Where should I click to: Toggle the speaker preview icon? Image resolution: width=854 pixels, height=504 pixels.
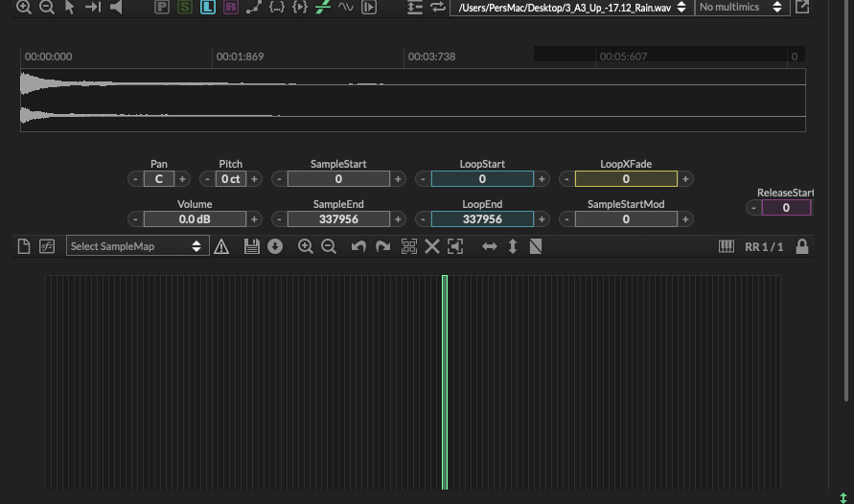[x=116, y=7]
